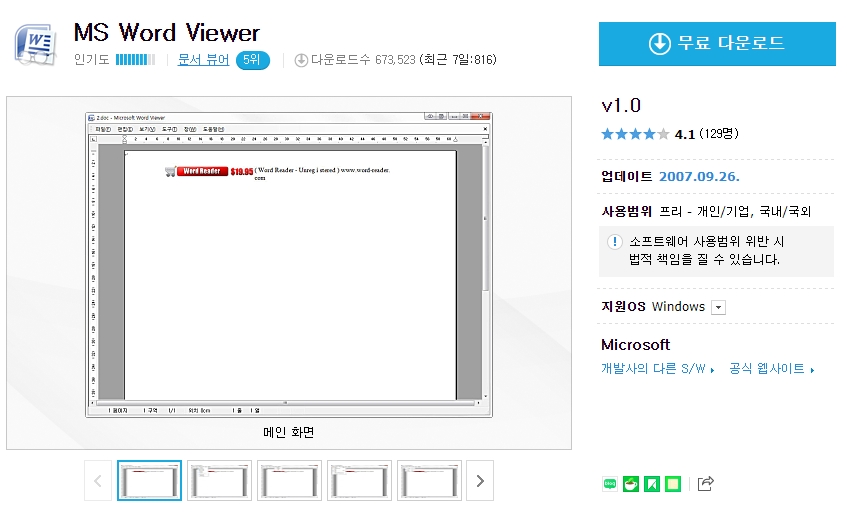Click the 다운로드수 673,523 text

tap(363, 59)
